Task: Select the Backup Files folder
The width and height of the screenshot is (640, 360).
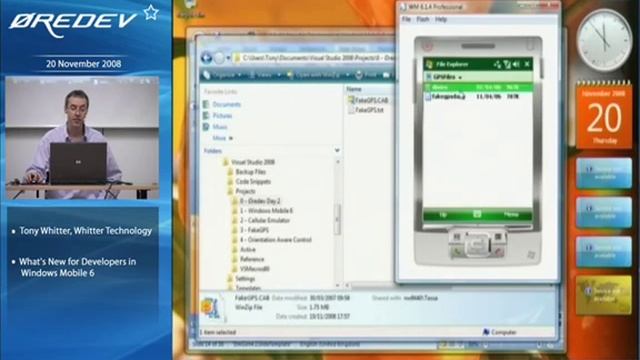Action: click(x=247, y=172)
